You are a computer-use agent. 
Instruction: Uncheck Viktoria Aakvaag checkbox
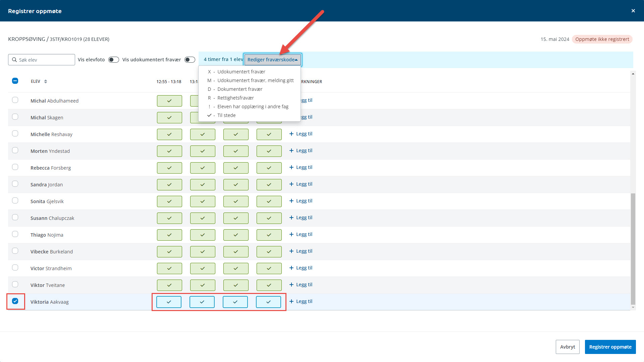pyautogui.click(x=15, y=301)
